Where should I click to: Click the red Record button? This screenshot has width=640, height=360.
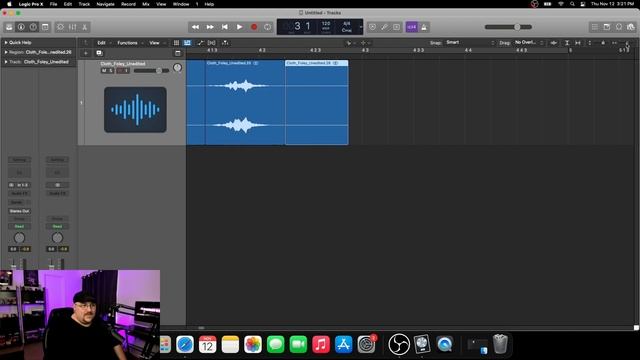254,27
